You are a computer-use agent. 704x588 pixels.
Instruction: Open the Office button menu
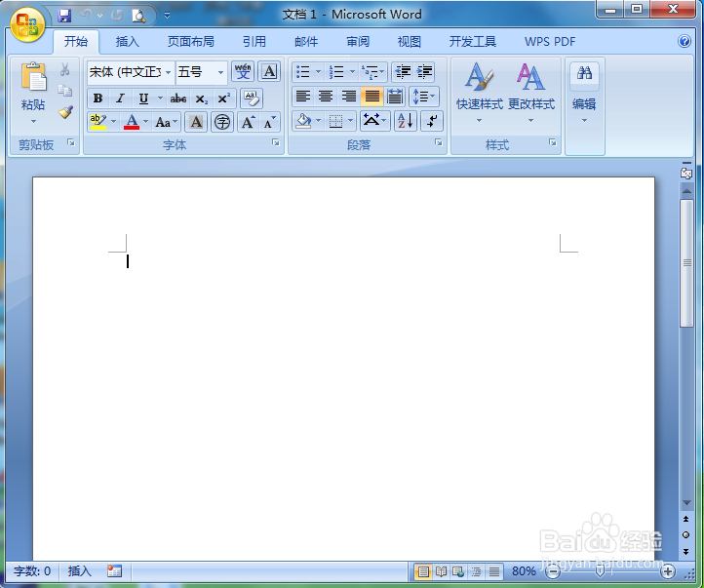tap(27, 24)
